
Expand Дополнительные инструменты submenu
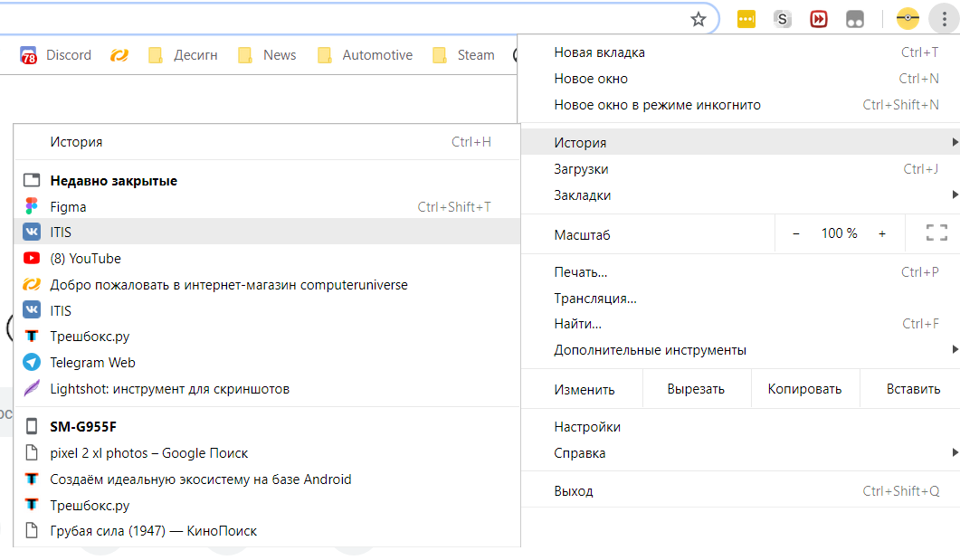pos(740,350)
